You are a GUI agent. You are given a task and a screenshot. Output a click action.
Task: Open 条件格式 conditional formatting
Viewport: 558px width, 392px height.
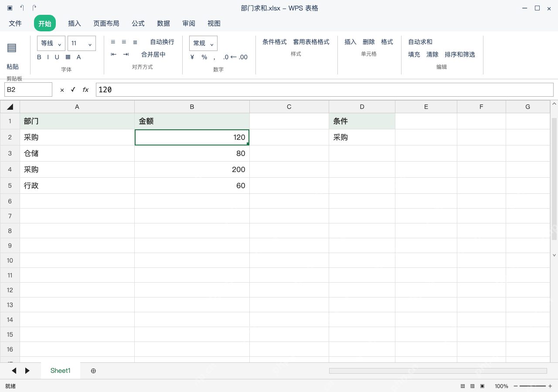pyautogui.click(x=275, y=42)
